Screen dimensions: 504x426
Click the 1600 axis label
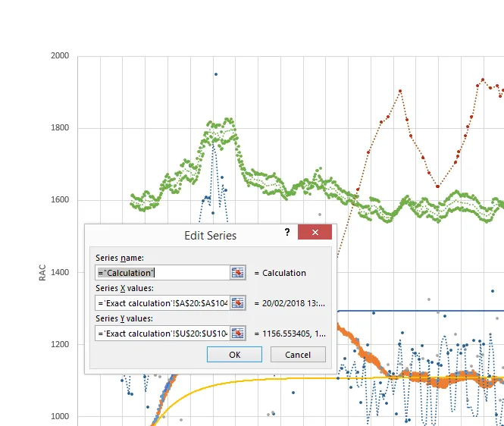click(x=60, y=199)
